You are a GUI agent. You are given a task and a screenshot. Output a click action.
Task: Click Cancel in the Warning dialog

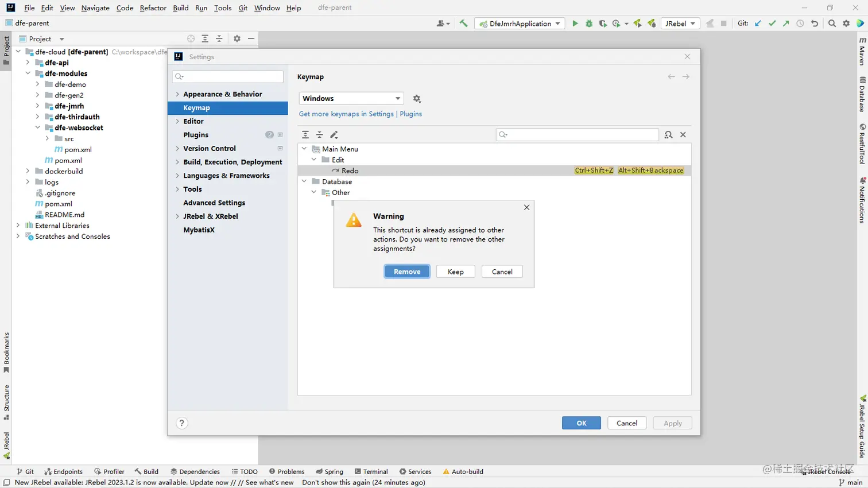tap(502, 272)
